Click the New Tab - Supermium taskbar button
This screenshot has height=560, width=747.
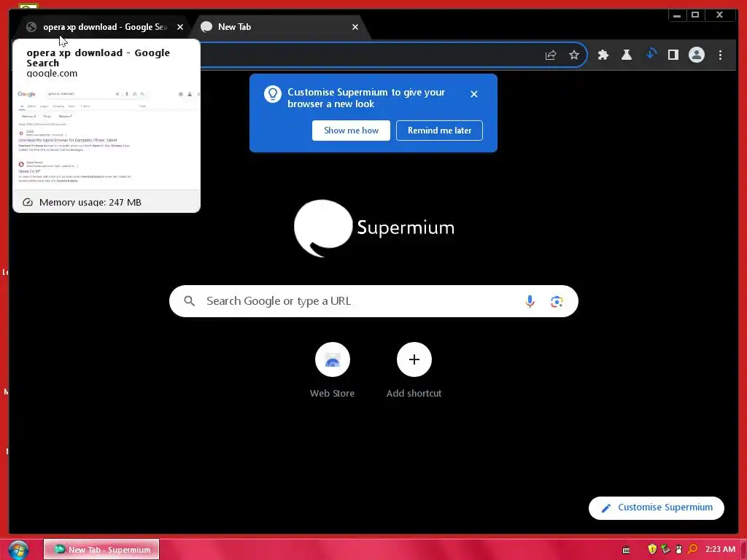101,550
